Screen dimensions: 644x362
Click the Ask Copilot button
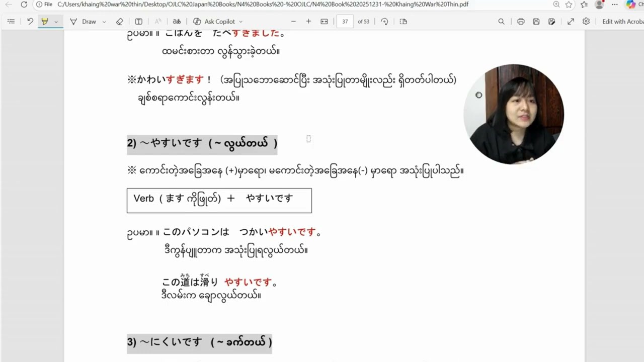[x=214, y=22]
